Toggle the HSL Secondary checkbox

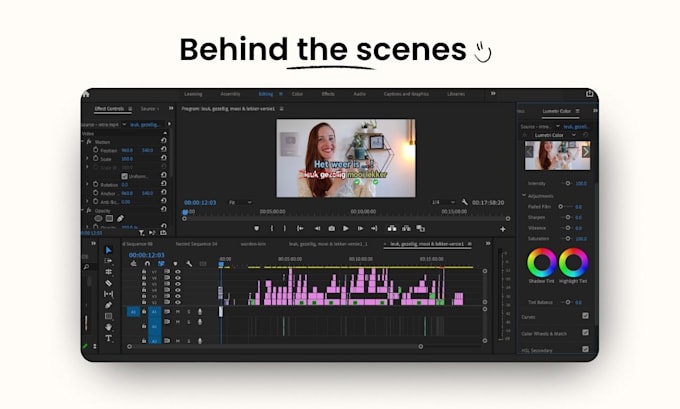click(x=585, y=349)
